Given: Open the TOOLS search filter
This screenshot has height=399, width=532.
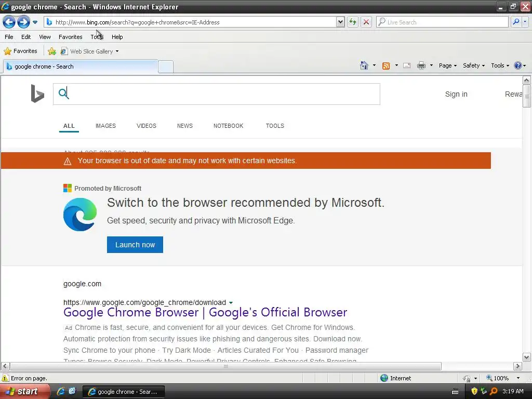Looking at the screenshot, I should pos(275,126).
